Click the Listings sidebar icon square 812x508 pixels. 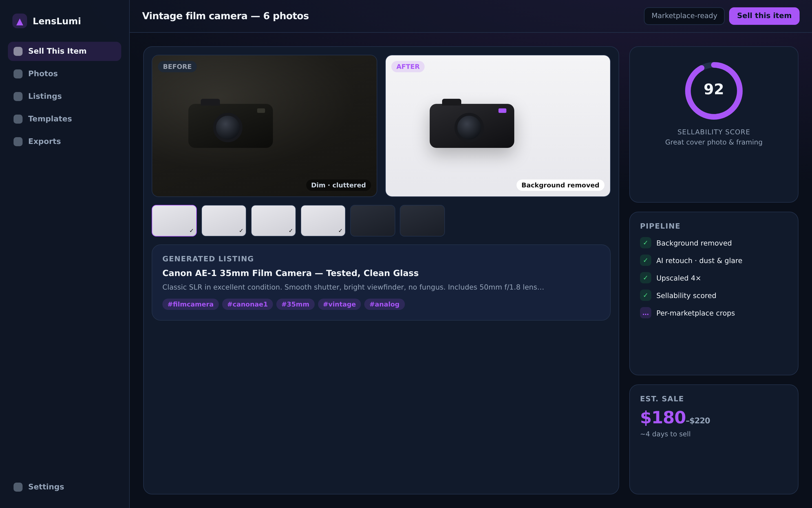(x=18, y=96)
